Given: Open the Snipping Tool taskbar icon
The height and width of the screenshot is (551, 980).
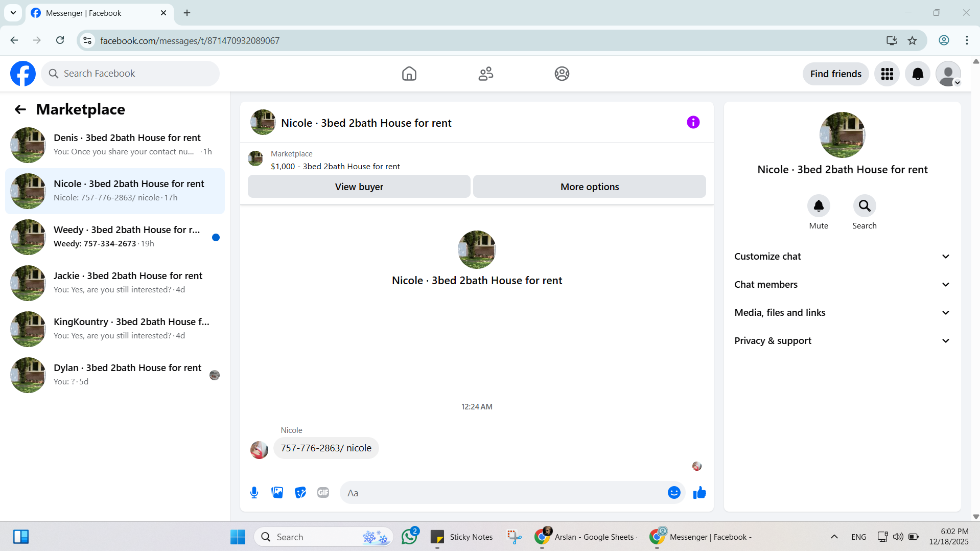Looking at the screenshot, I should [x=514, y=537].
